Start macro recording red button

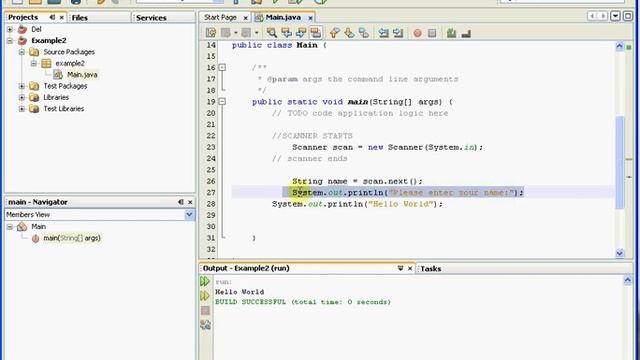(417, 33)
